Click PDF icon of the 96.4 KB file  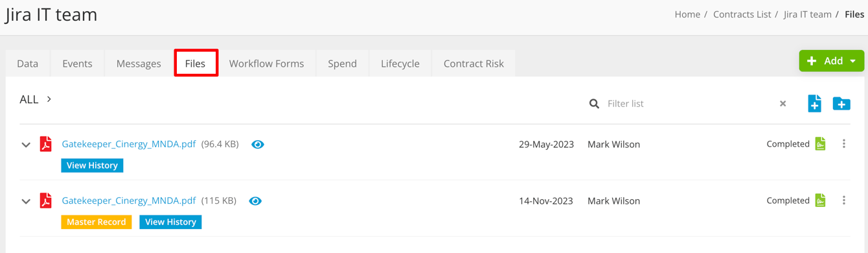click(45, 144)
